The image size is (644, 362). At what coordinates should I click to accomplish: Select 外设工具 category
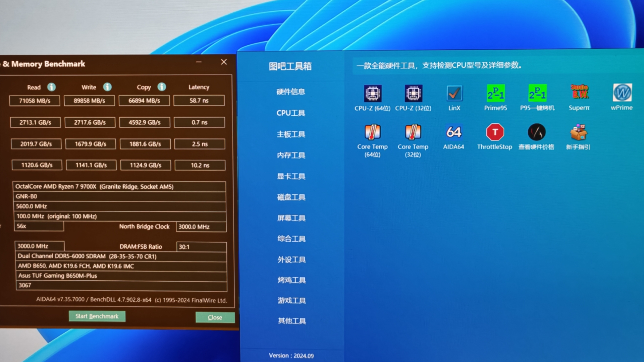pyautogui.click(x=291, y=260)
